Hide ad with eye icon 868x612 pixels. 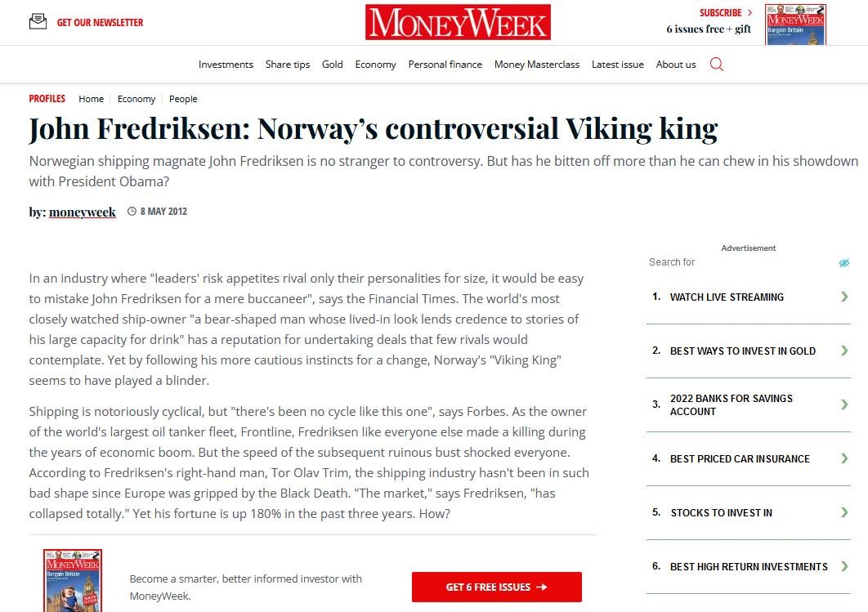[844, 262]
